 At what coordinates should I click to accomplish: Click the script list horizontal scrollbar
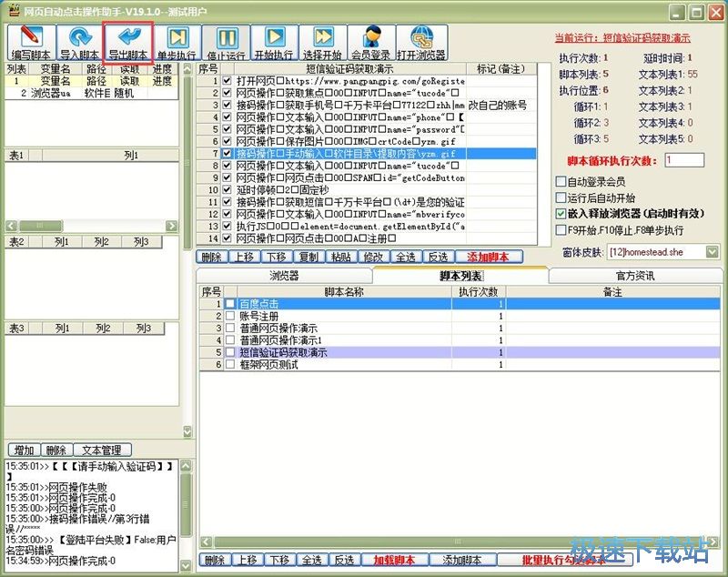[x=459, y=542]
